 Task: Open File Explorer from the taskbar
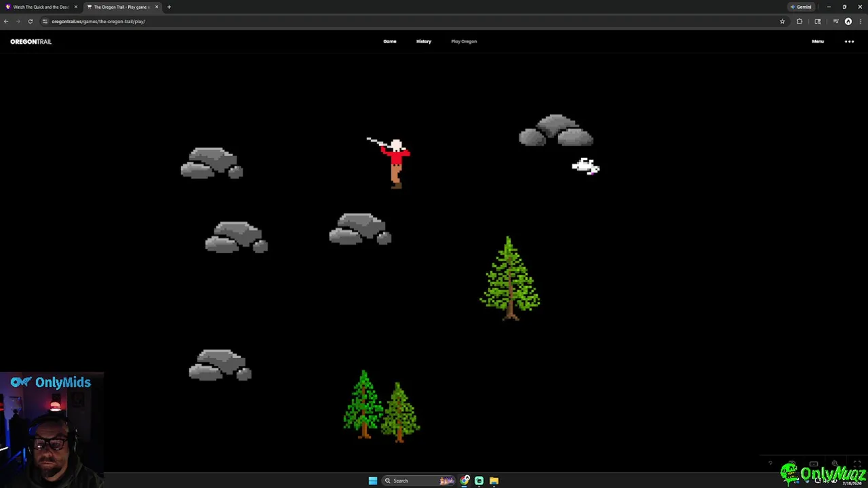coord(494,481)
